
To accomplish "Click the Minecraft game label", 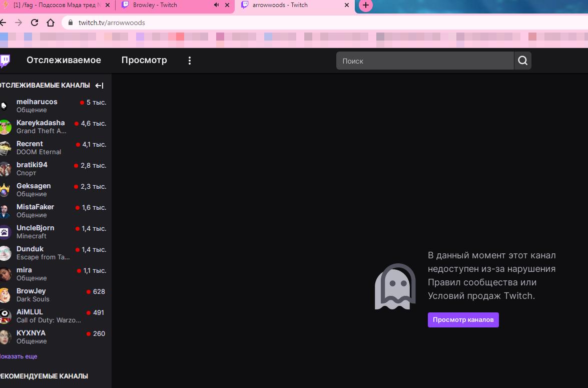I will click(32, 236).
